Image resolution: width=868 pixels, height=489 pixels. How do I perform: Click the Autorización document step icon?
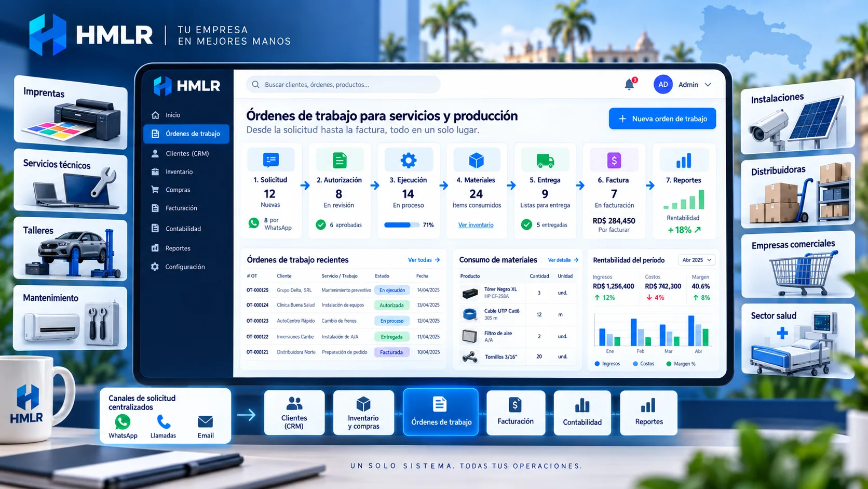(x=340, y=160)
